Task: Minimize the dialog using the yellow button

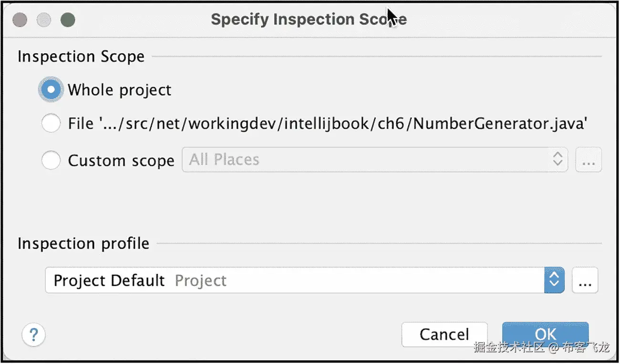Action: click(44, 20)
